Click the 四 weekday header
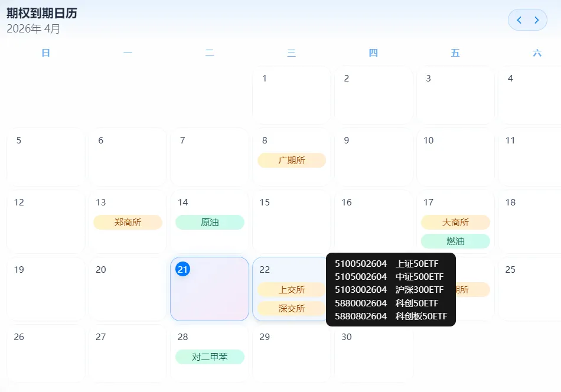Screen dimensions: 561x392 click(374, 53)
